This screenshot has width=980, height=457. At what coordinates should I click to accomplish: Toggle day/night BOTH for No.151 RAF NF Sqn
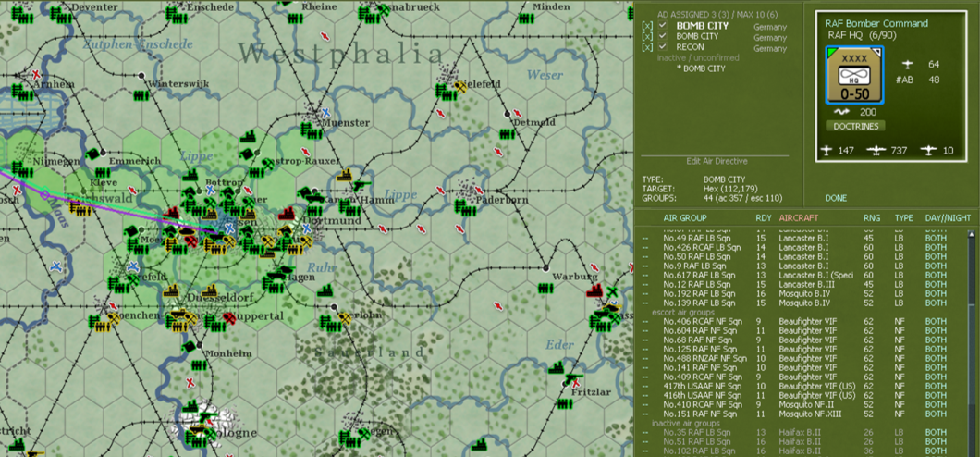(x=936, y=414)
